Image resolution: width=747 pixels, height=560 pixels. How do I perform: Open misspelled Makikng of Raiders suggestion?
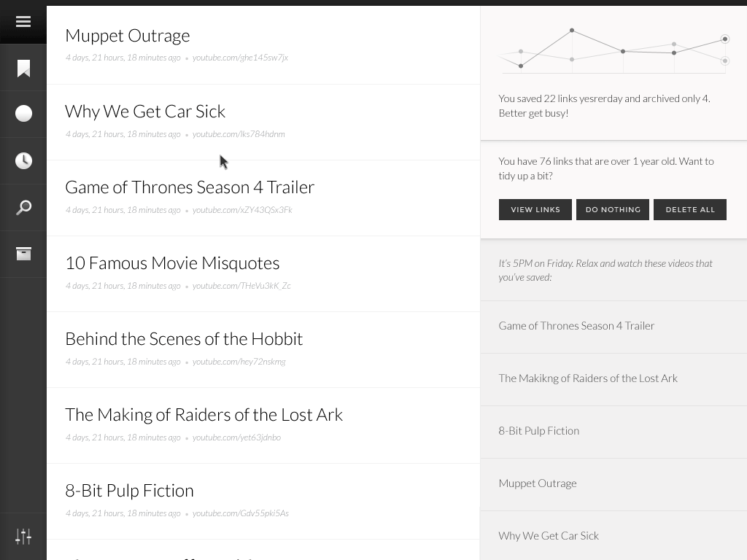point(588,378)
